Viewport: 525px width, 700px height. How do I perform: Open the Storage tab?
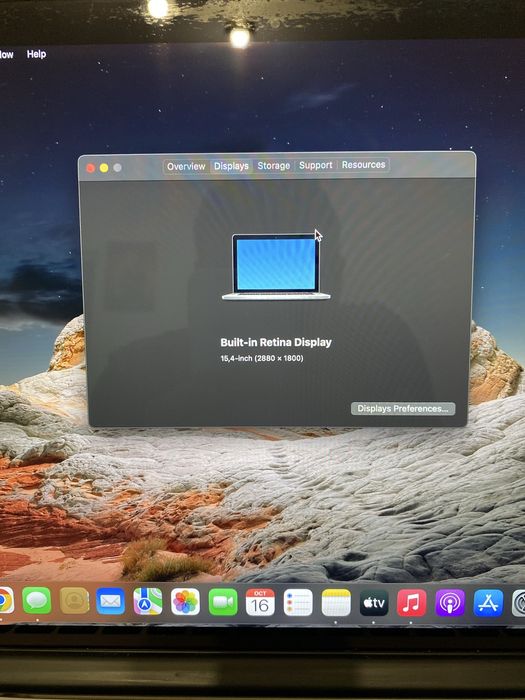pos(273,166)
